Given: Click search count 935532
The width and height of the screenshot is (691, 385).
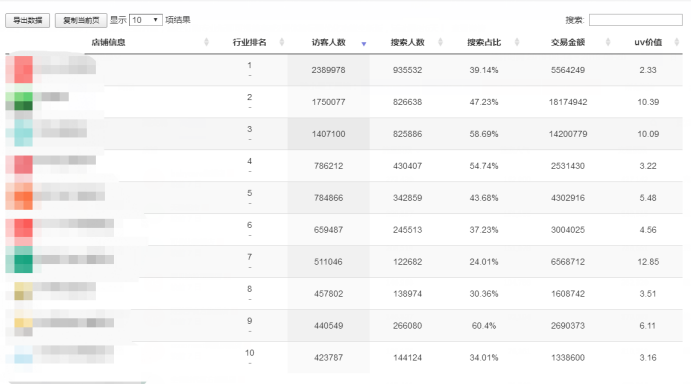Looking at the screenshot, I should 408,70.
